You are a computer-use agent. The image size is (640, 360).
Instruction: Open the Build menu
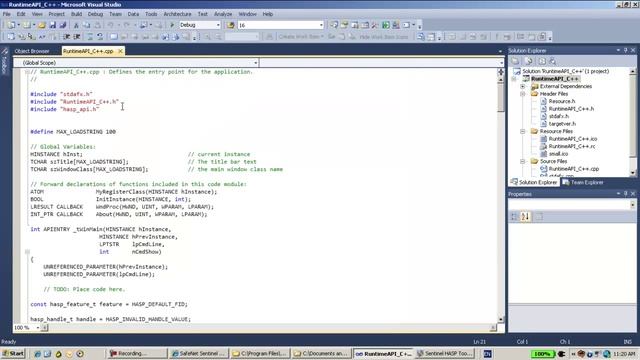pos(76,14)
